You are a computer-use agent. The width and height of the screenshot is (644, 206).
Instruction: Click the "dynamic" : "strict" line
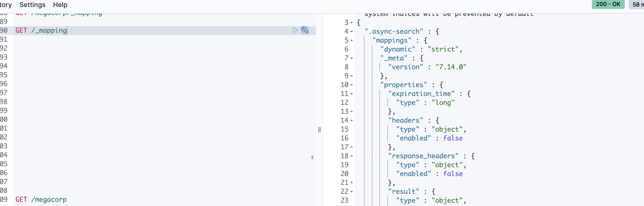[421, 49]
